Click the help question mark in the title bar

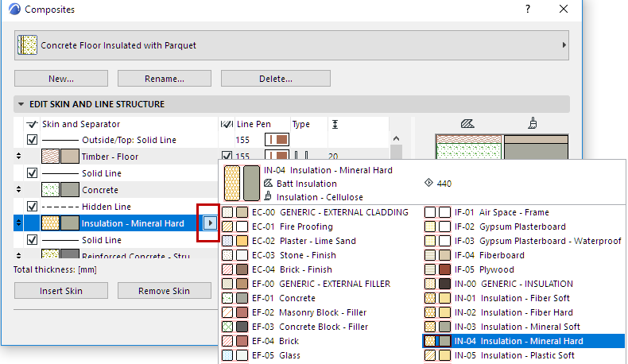[x=528, y=9]
